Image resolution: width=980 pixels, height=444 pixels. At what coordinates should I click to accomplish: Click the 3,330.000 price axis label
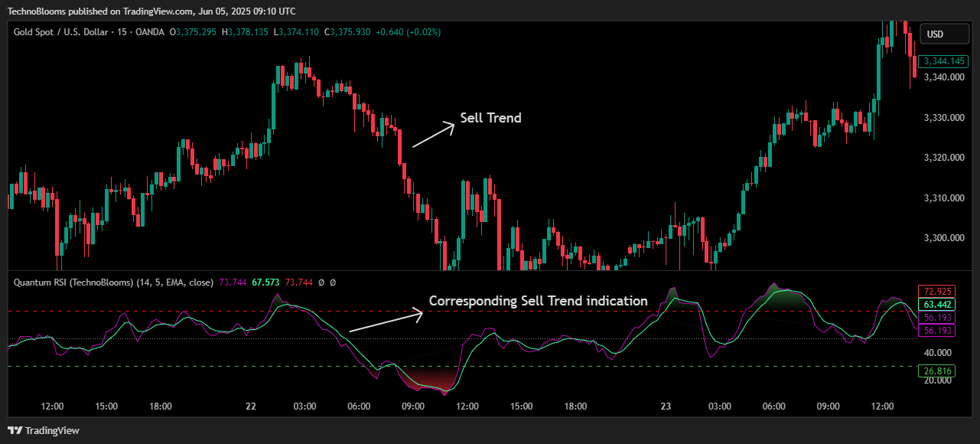945,118
